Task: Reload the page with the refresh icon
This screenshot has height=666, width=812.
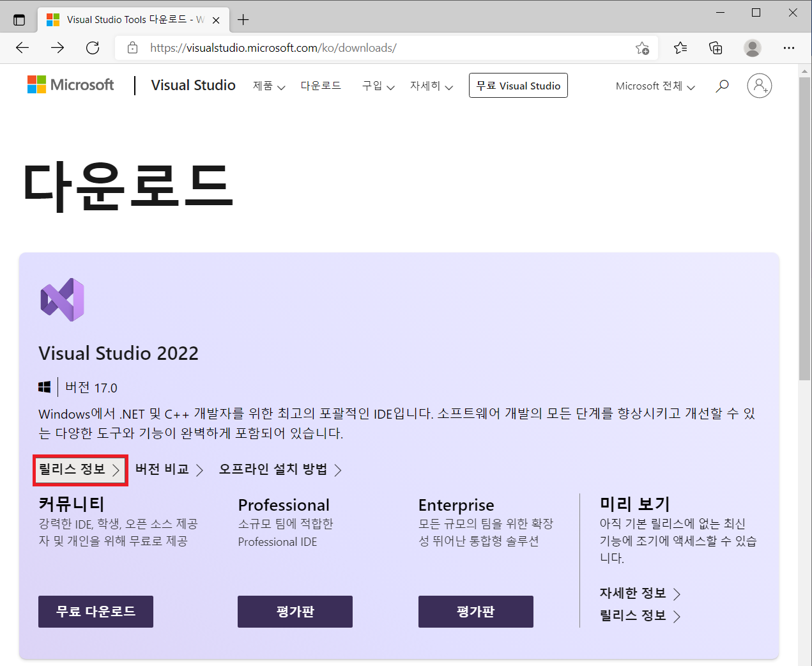Action: (93, 48)
